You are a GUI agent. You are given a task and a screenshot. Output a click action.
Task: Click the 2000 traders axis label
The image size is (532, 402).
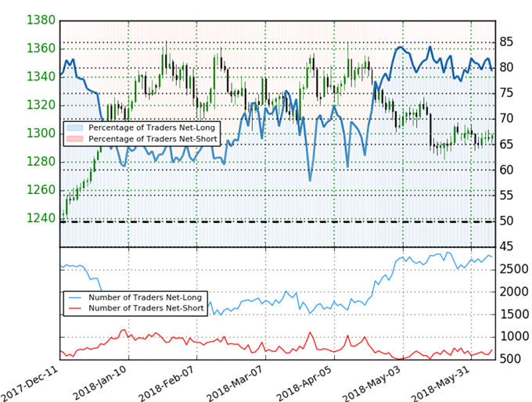point(514,292)
